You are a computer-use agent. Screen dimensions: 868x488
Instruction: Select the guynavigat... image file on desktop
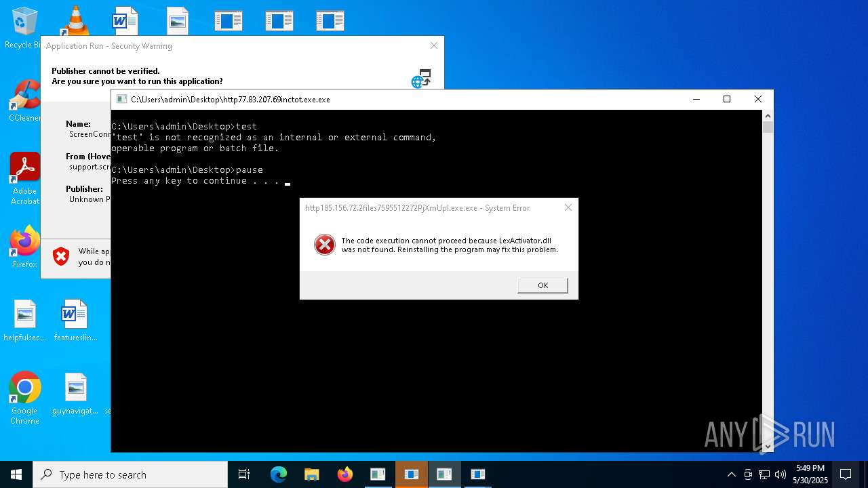click(75, 394)
